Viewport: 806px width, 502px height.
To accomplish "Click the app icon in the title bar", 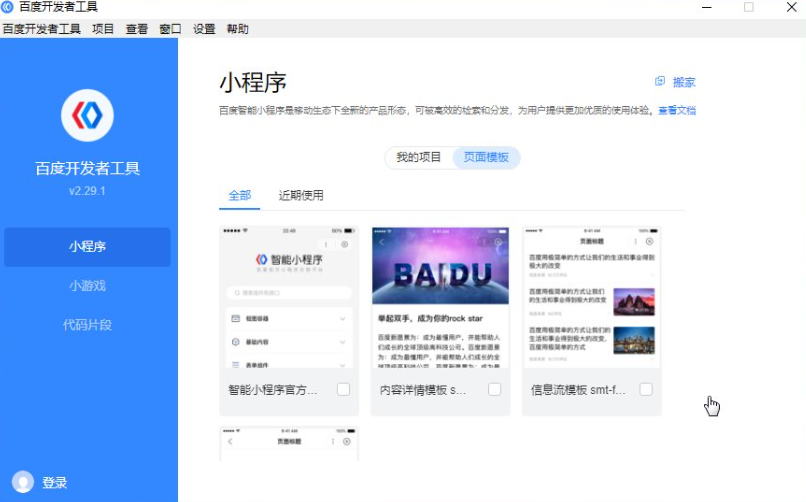I will (x=7, y=7).
